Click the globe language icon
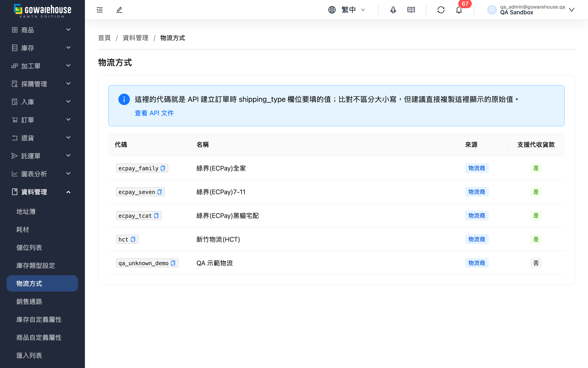 click(x=332, y=10)
